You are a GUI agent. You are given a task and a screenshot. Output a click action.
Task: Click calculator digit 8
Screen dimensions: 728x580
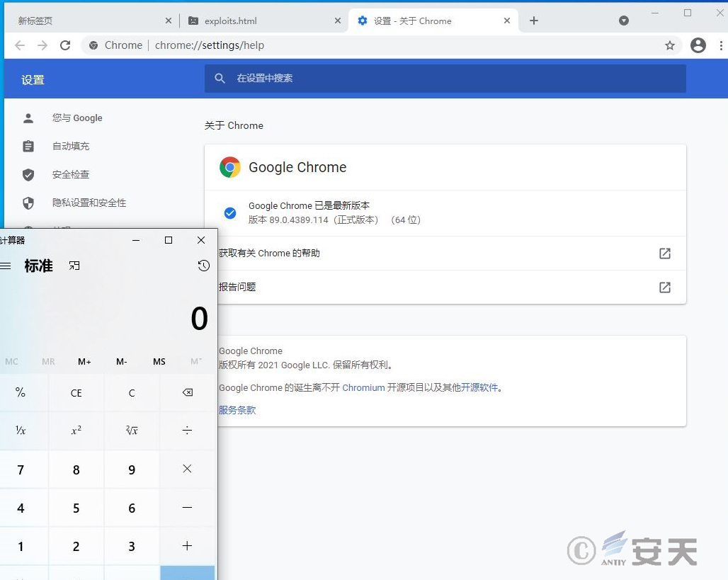pos(76,470)
